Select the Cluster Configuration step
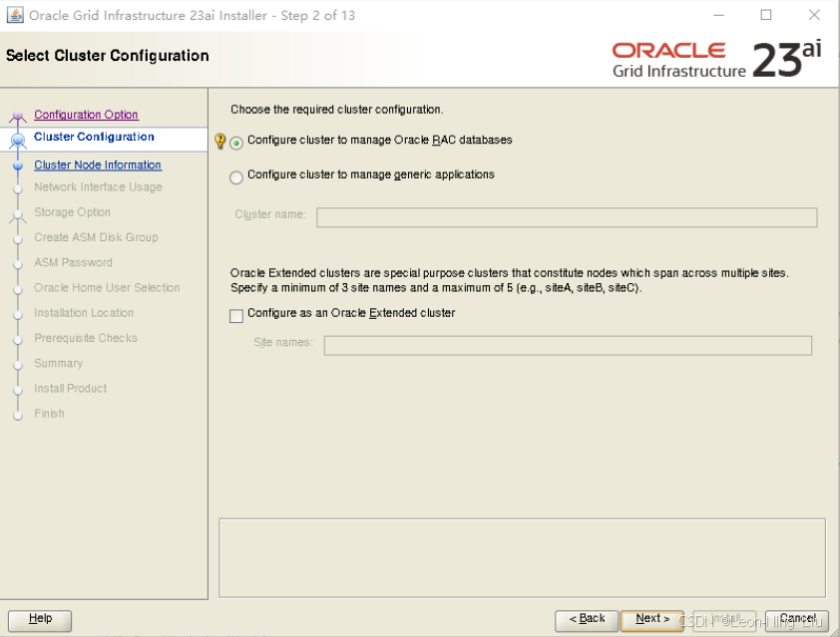840x637 pixels. [94, 137]
